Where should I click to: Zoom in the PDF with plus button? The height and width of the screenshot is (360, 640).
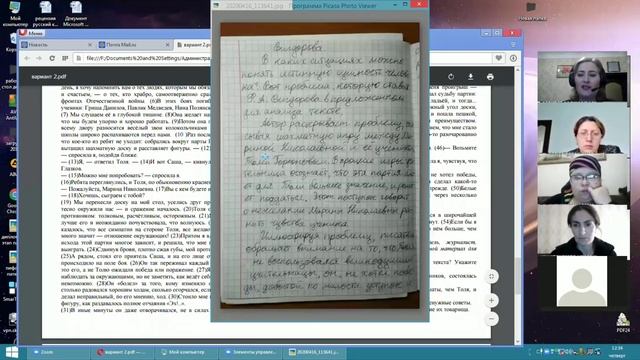pyautogui.click(x=491, y=301)
